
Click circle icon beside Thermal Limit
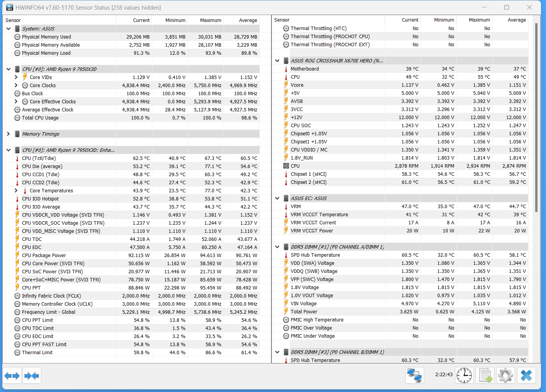coord(17,352)
